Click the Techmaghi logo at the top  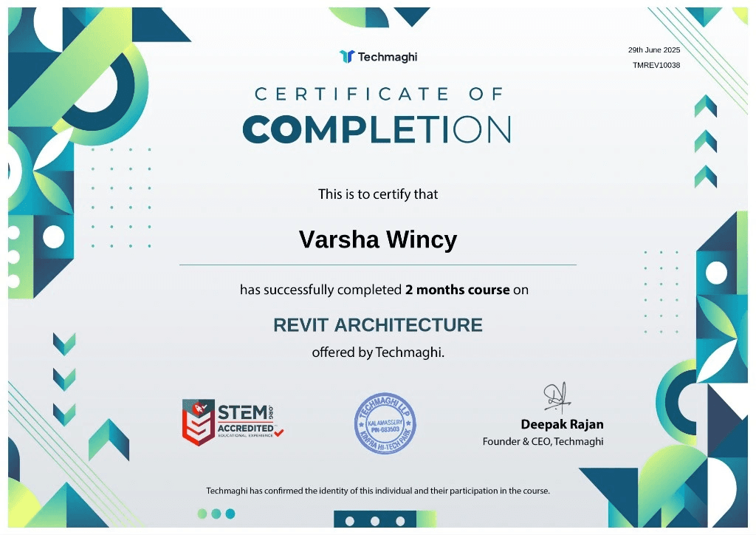pyautogui.click(x=378, y=55)
